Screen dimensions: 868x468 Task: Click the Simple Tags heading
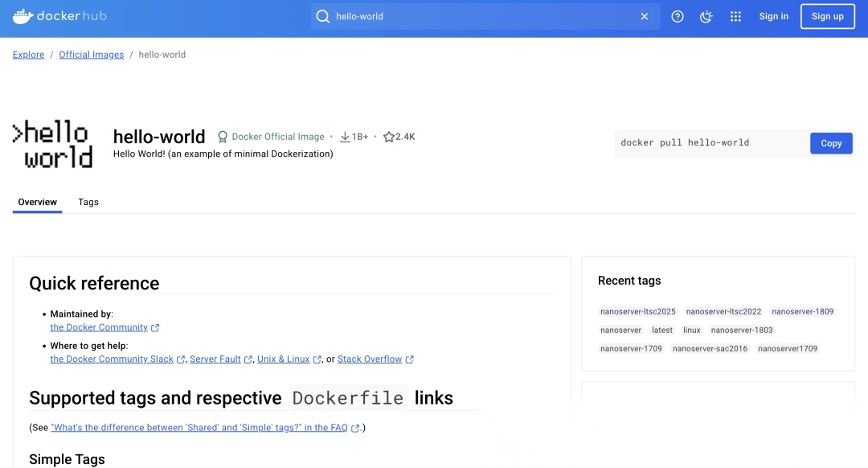coord(67,460)
